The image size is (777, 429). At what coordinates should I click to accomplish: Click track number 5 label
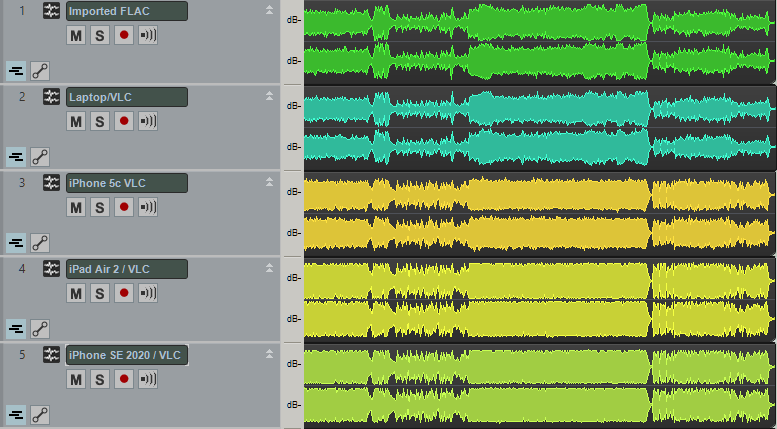pos(22,355)
